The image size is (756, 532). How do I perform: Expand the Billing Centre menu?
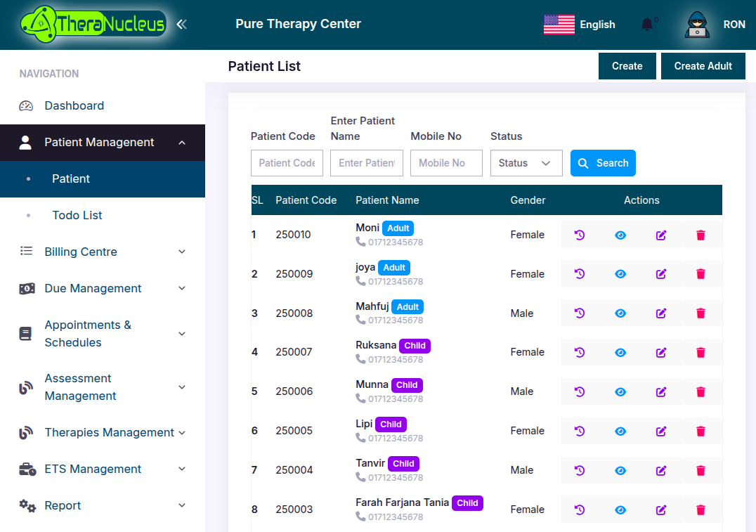[102, 252]
